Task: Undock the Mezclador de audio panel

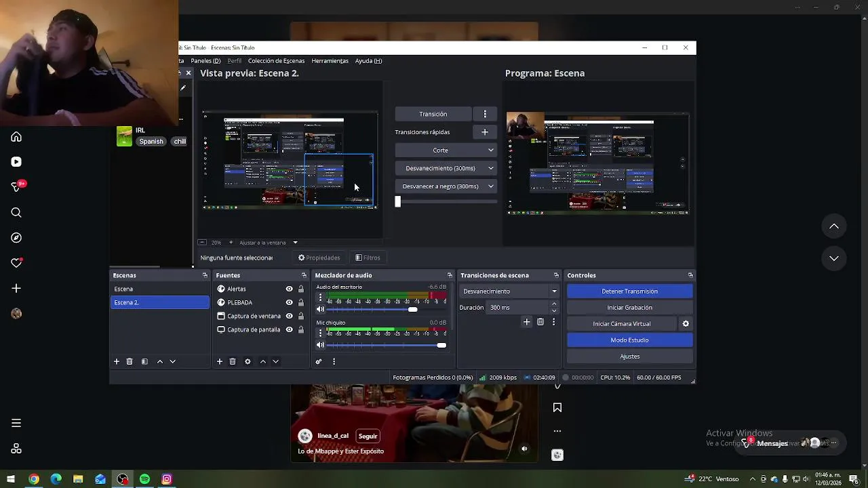Action: pyautogui.click(x=449, y=275)
